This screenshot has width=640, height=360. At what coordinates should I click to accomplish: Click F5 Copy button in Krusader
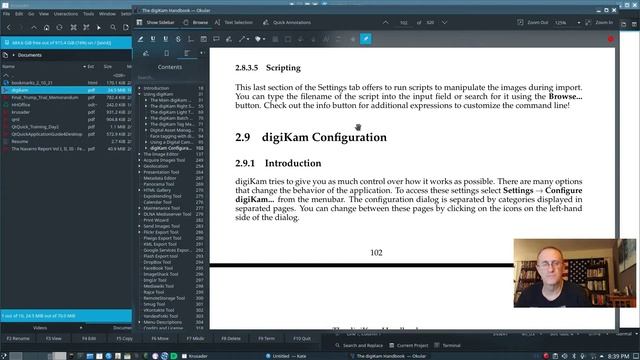pyautogui.click(x=124, y=338)
